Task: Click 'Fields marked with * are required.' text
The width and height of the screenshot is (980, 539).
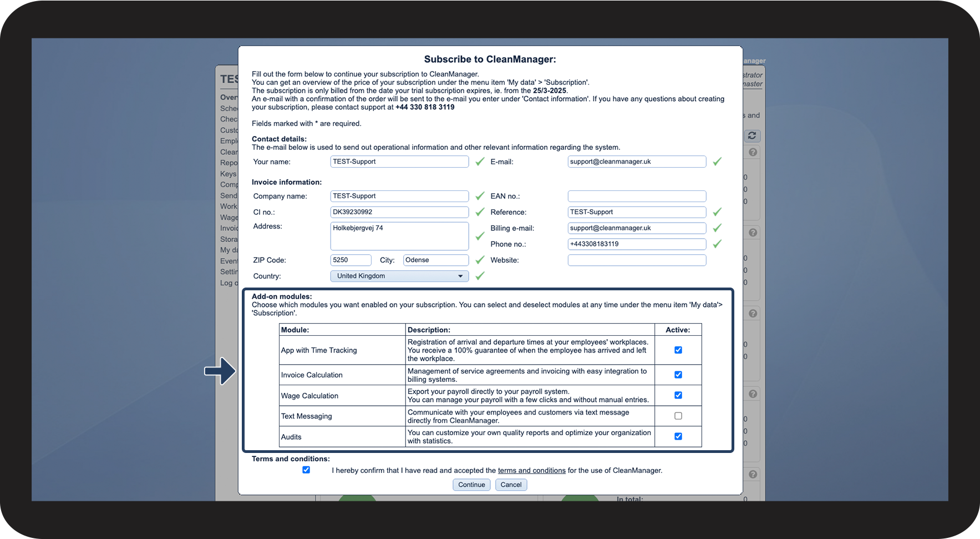Action: [307, 123]
